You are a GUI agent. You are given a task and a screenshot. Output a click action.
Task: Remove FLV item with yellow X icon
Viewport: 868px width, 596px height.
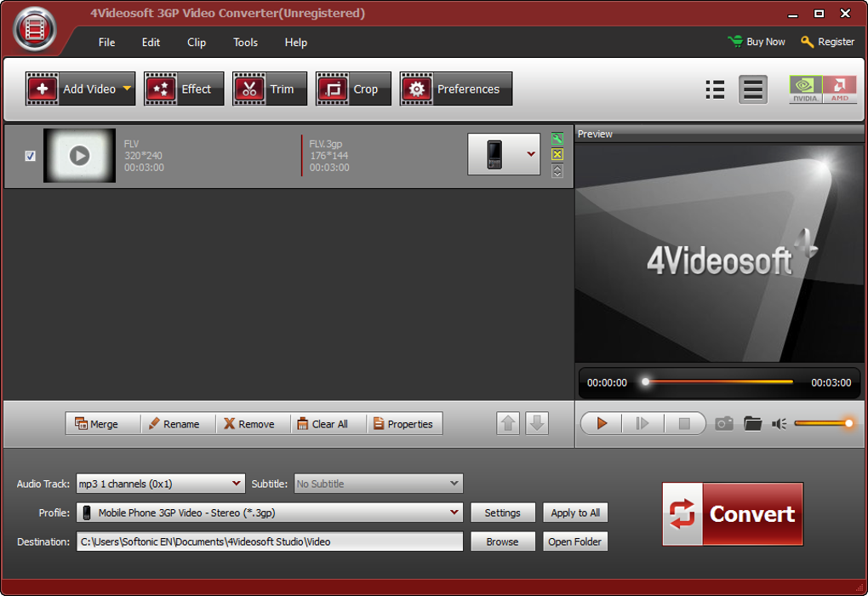click(557, 155)
